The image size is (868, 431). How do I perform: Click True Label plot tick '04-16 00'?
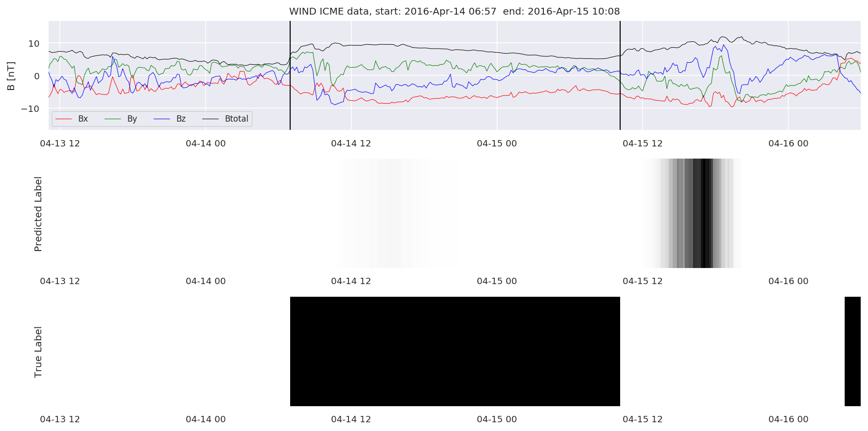pos(788,419)
